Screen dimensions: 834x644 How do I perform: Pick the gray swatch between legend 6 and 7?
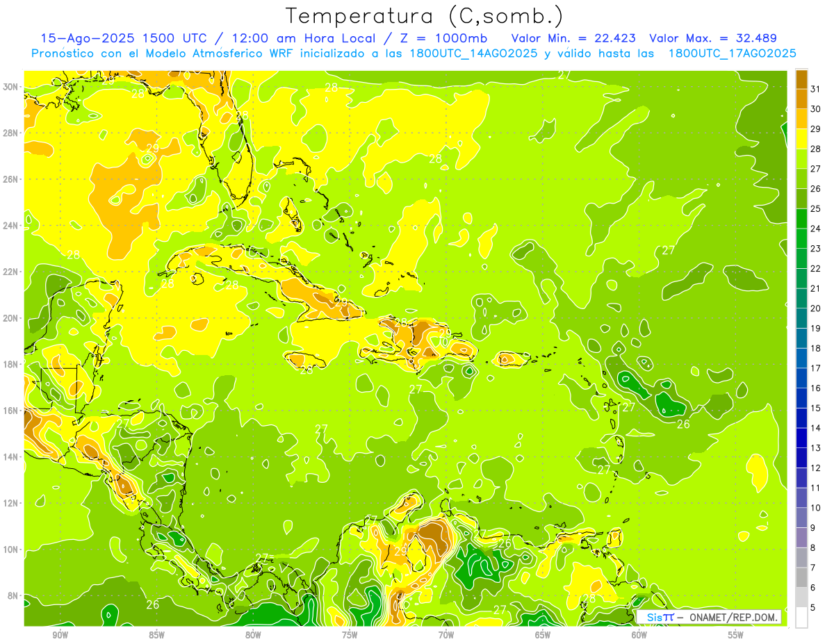tap(801, 577)
